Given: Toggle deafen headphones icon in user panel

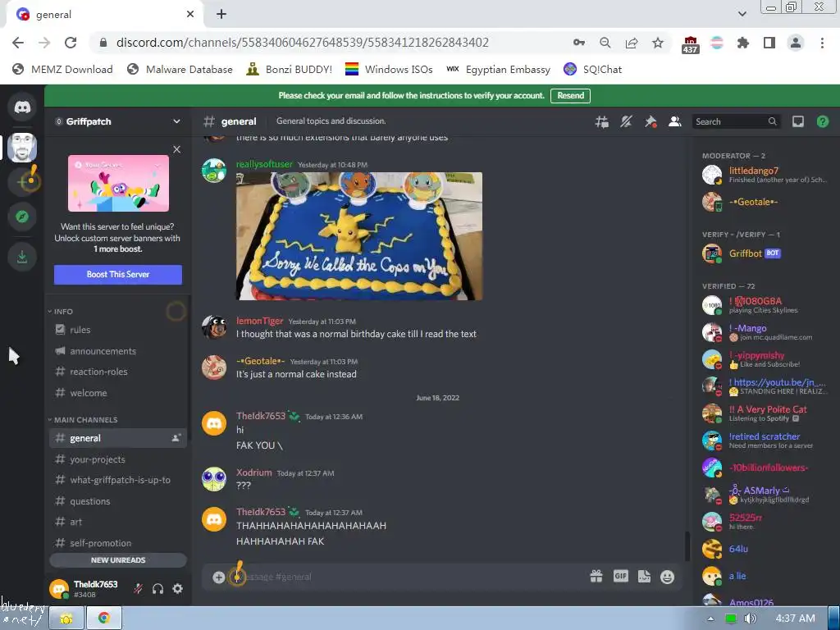Looking at the screenshot, I should [157, 589].
